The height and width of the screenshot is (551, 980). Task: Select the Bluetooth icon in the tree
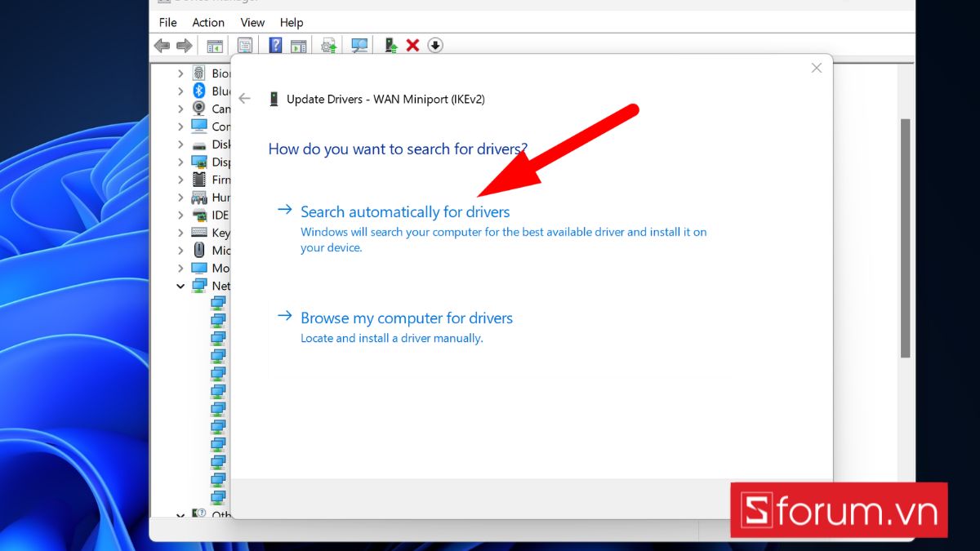[x=198, y=91]
